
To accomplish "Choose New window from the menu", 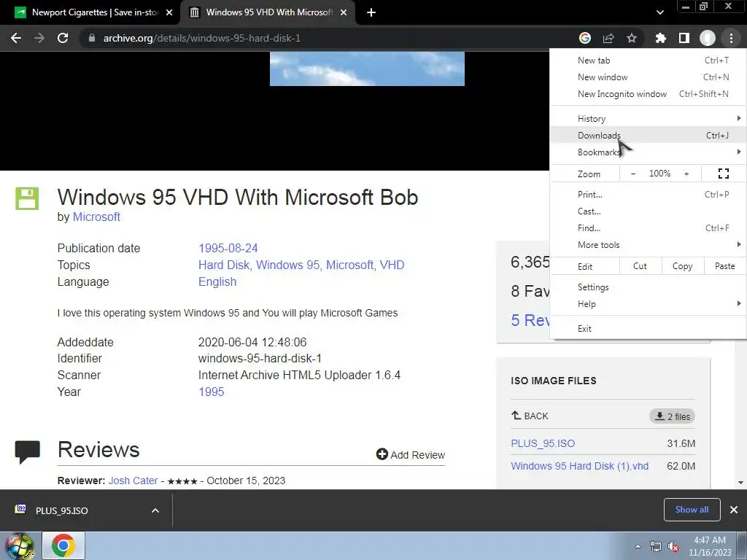I will (x=648, y=77).
